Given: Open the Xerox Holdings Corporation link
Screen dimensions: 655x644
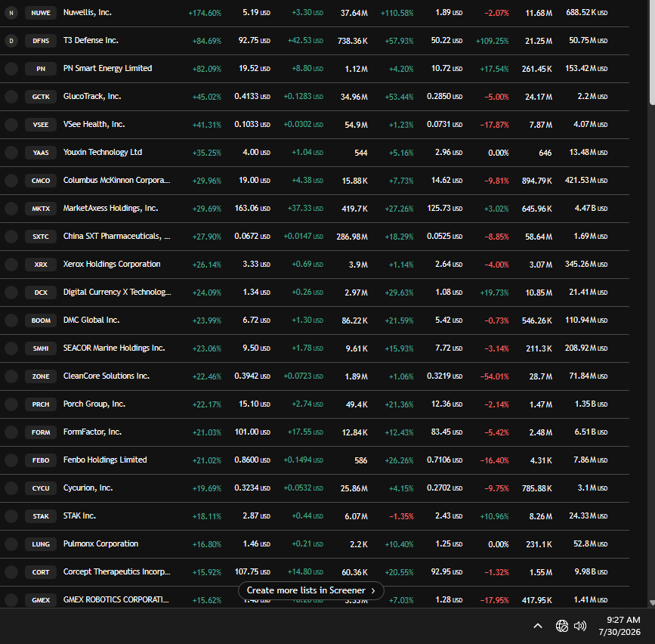Looking at the screenshot, I should (x=112, y=264).
